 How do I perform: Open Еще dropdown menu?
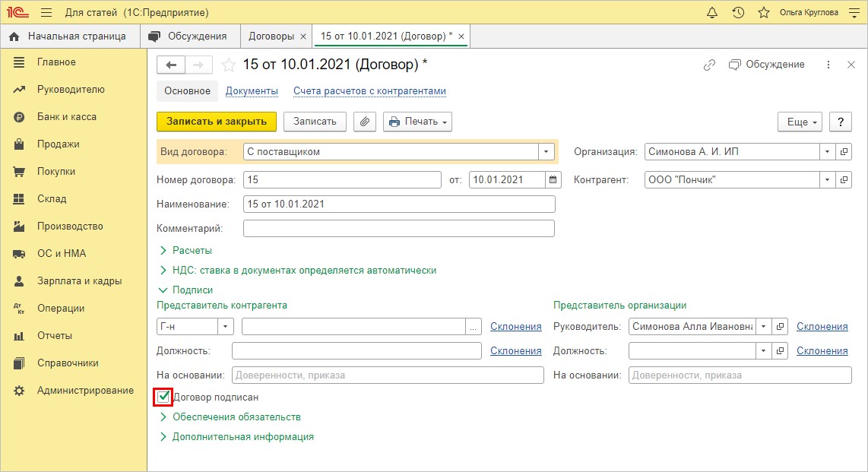(x=800, y=122)
